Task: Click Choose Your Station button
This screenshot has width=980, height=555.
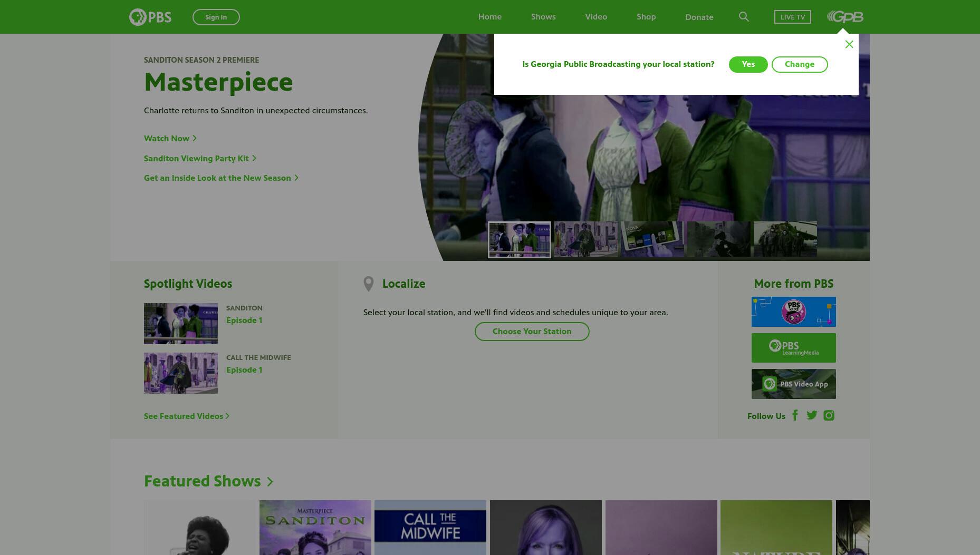Action: tap(532, 332)
